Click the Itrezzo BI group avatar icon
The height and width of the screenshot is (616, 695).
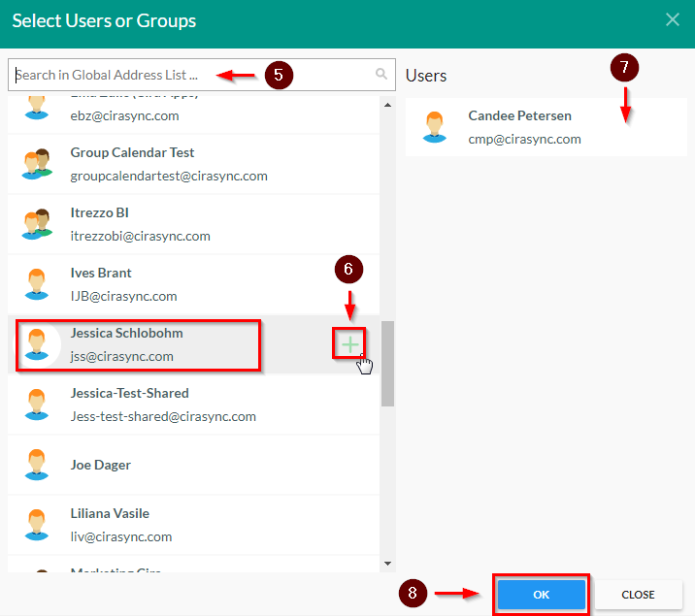point(37,224)
